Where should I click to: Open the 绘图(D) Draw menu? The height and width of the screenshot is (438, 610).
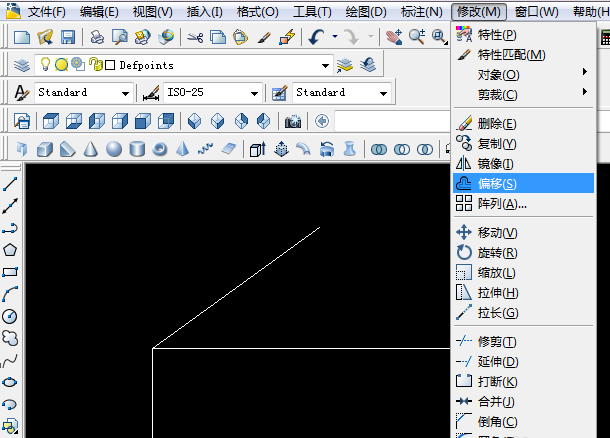click(365, 12)
